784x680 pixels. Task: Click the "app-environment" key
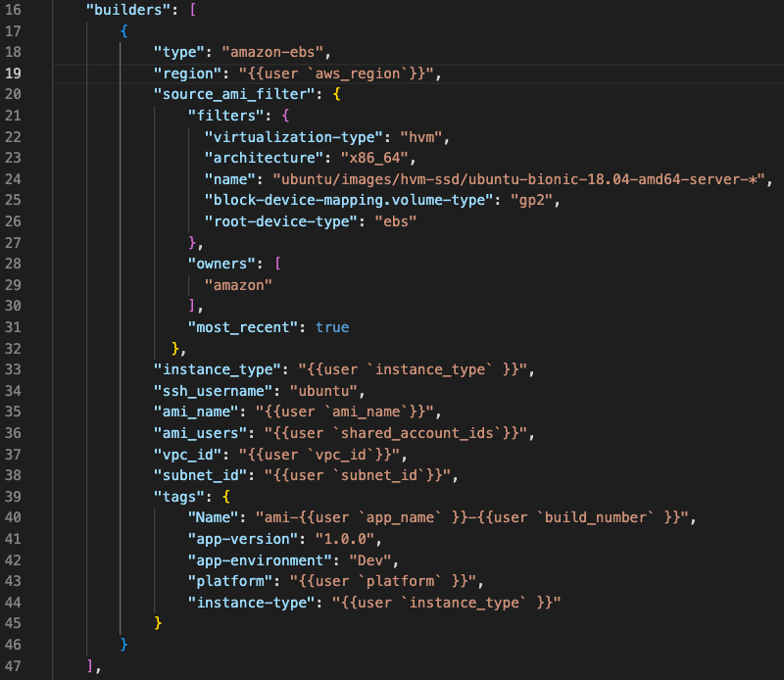tap(260, 560)
